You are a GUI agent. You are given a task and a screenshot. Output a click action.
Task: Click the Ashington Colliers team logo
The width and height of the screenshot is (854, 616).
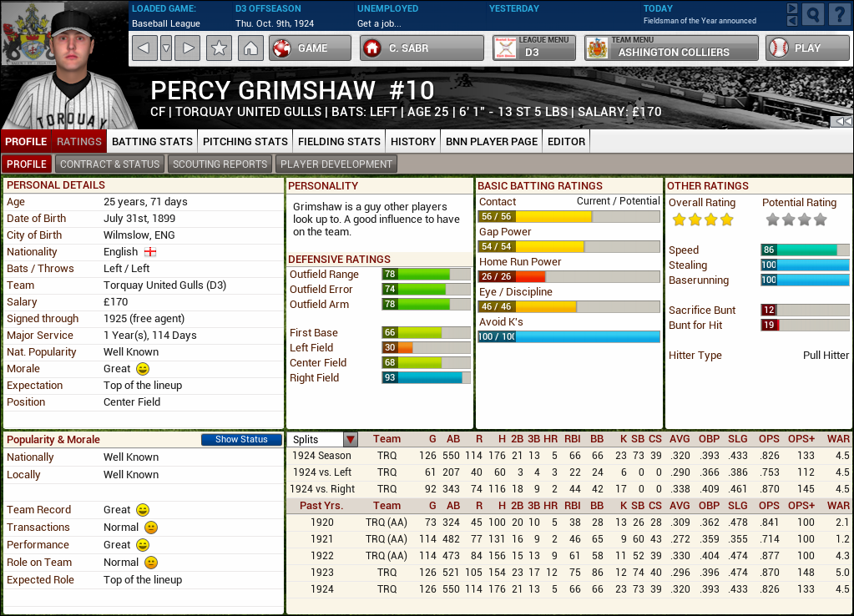click(x=599, y=48)
